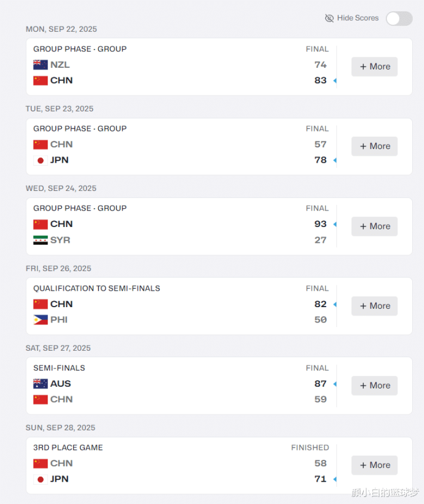This screenshot has height=504, width=424.
Task: Click Philippines flag in Sep 26 game
Action: pos(40,319)
